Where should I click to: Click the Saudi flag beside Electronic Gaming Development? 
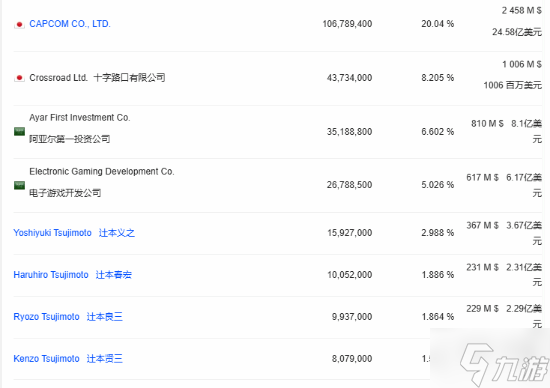click(x=19, y=185)
